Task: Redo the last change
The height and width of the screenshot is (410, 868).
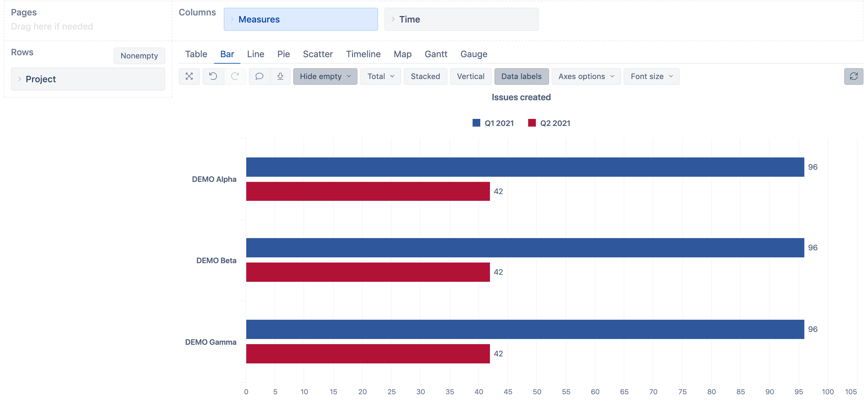Action: point(235,76)
